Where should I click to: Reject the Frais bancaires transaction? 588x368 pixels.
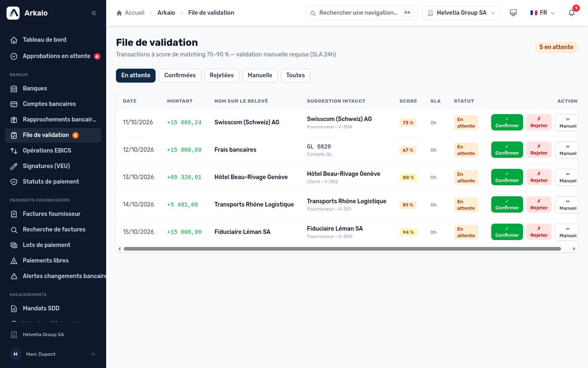539,150
